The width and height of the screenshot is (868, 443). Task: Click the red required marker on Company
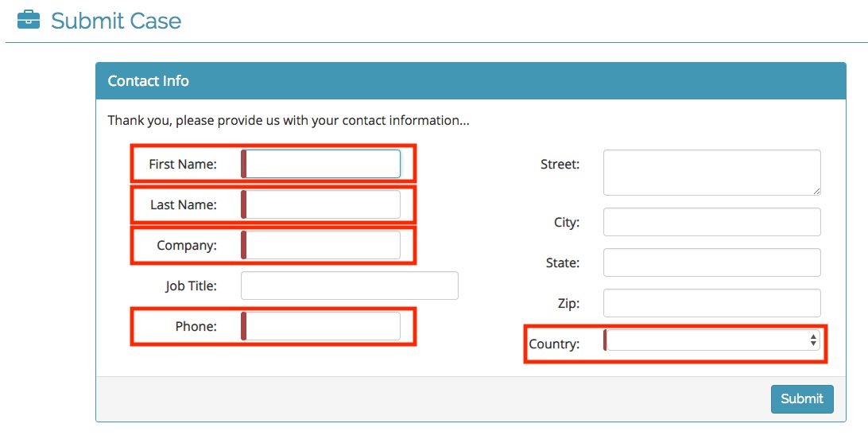pyautogui.click(x=243, y=245)
